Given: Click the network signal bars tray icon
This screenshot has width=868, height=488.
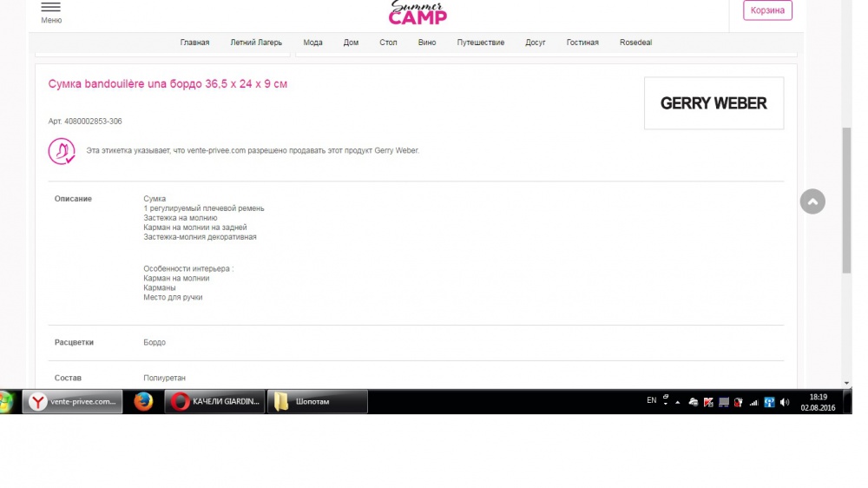Looking at the screenshot, I should pos(753,403).
